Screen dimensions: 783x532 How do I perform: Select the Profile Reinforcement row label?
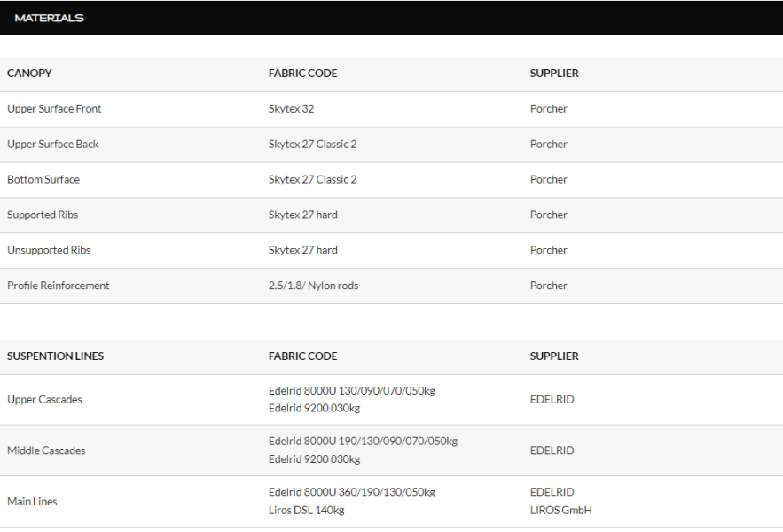point(58,286)
